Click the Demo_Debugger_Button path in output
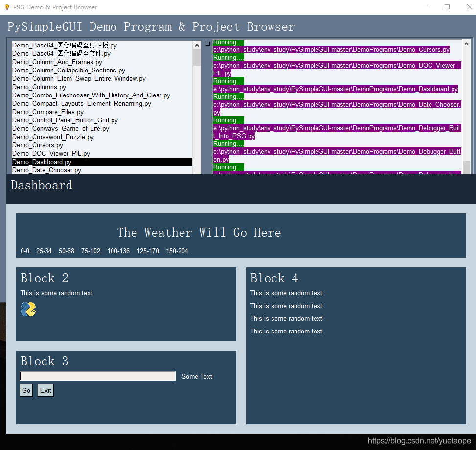This screenshot has height=450, width=476. (337, 155)
